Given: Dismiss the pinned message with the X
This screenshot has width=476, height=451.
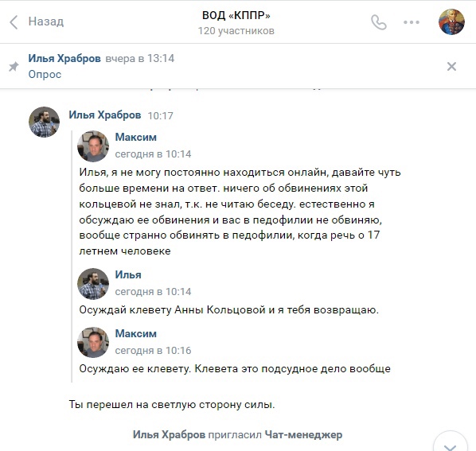Looking at the screenshot, I should point(451,66).
